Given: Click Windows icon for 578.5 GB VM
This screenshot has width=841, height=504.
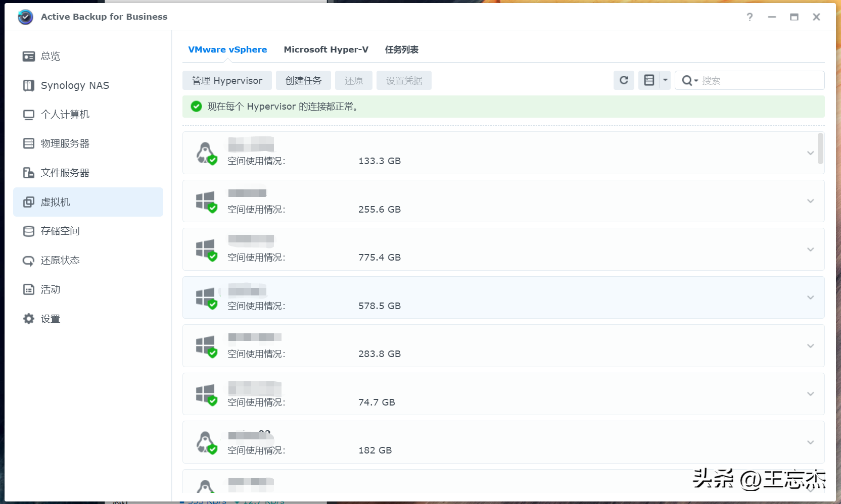Looking at the screenshot, I should coord(206,298).
